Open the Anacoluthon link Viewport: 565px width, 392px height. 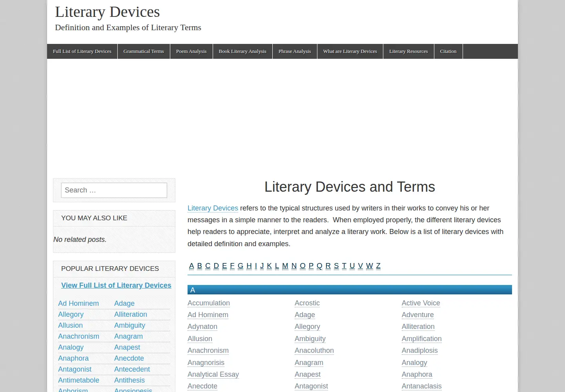(314, 350)
